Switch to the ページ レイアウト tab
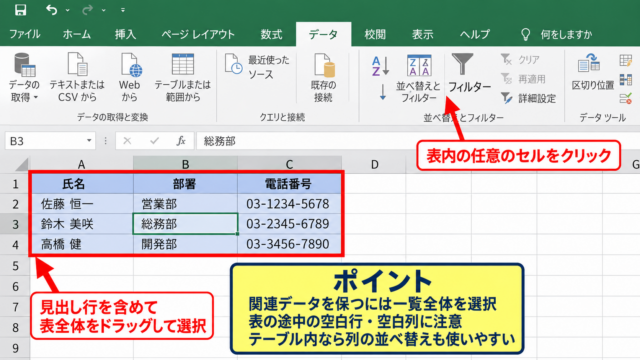Viewport: 640px width, 360px height. 198,34
